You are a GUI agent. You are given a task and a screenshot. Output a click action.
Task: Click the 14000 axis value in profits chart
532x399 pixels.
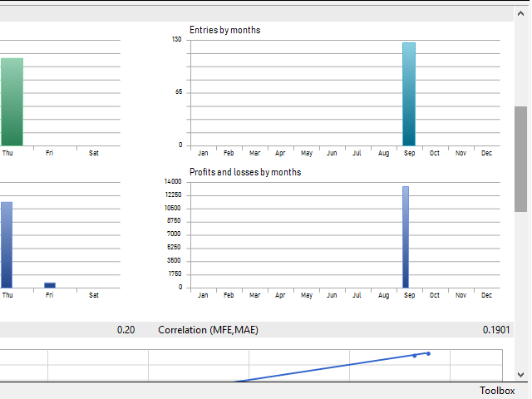[x=173, y=181]
